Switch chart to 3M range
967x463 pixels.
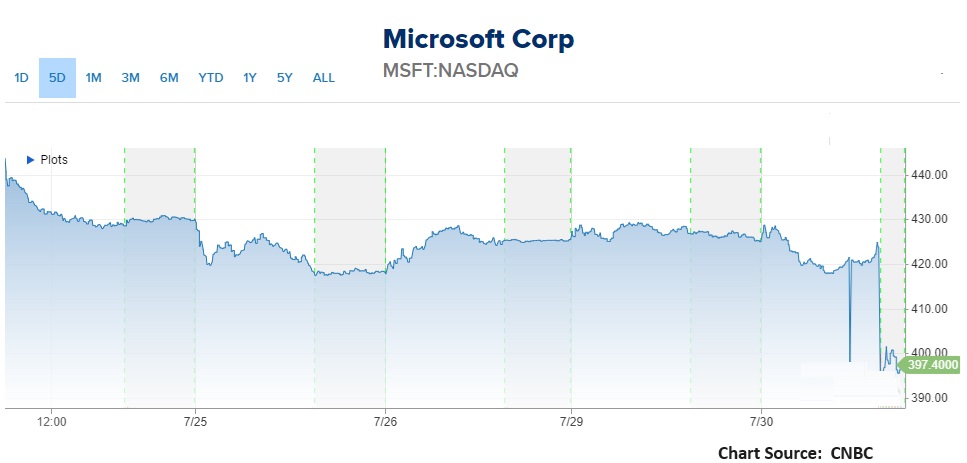pos(130,78)
